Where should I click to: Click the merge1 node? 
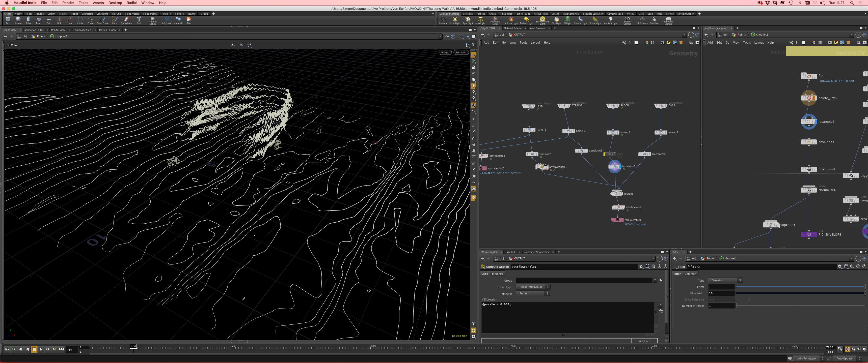pyautogui.click(x=617, y=193)
